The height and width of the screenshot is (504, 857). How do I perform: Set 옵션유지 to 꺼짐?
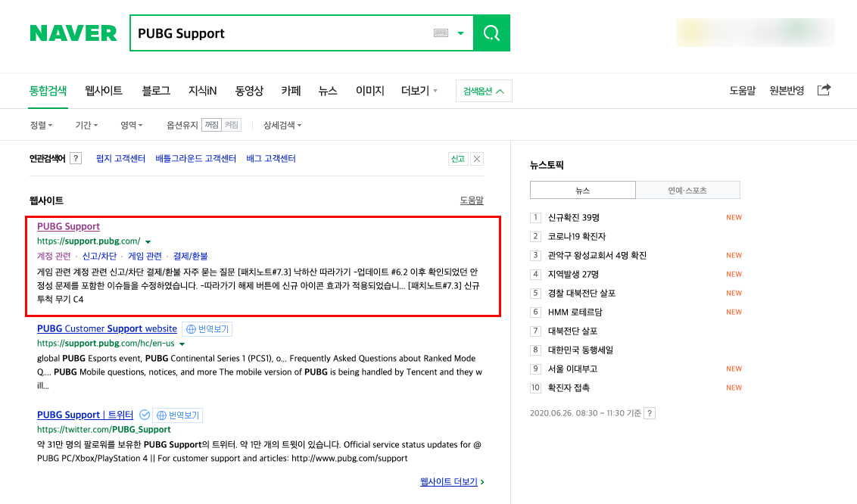tap(211, 125)
